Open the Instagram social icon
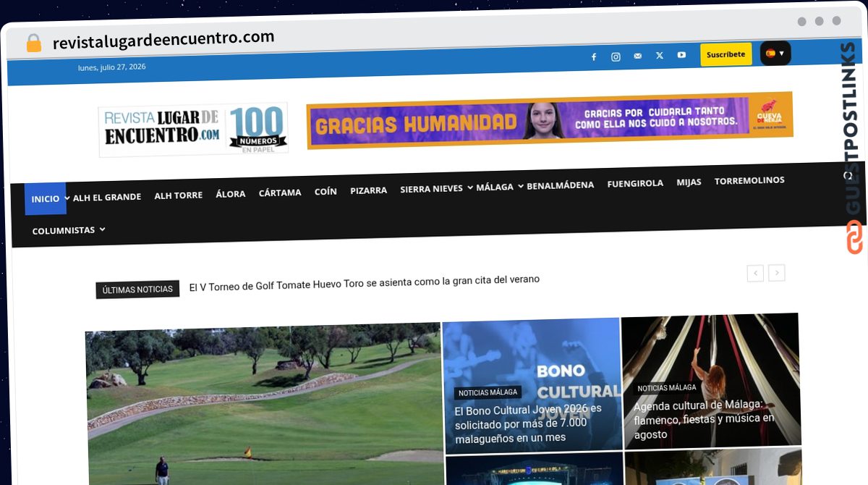Image resolution: width=868 pixels, height=485 pixels. 616,56
